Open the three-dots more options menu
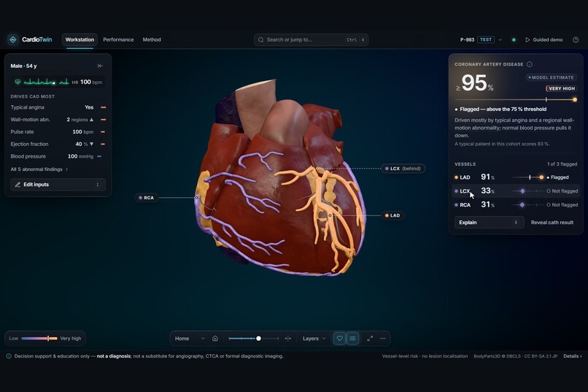The width and height of the screenshot is (588, 392). coord(383,339)
